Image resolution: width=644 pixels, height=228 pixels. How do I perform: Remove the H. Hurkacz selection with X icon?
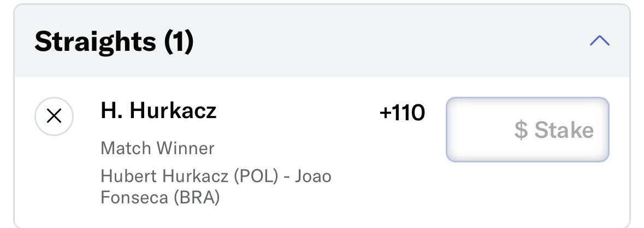coord(54,116)
